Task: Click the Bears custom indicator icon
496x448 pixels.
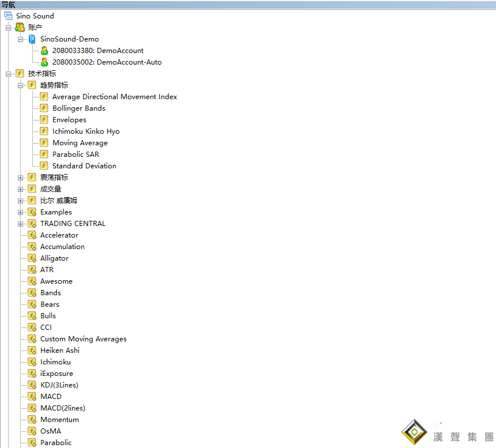Action: tap(32, 304)
